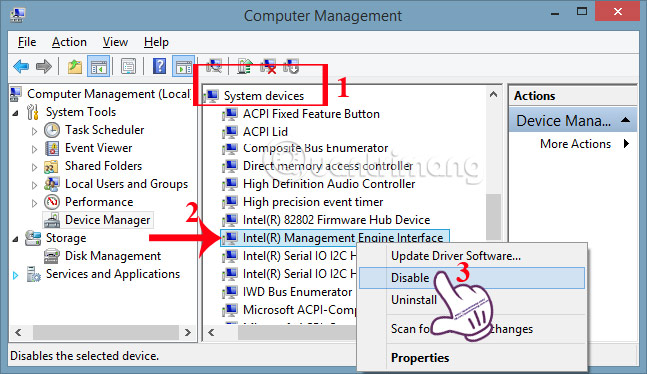The height and width of the screenshot is (374, 647).
Task: Click Scan for hardware changes toolbar icon
Action: tap(214, 66)
